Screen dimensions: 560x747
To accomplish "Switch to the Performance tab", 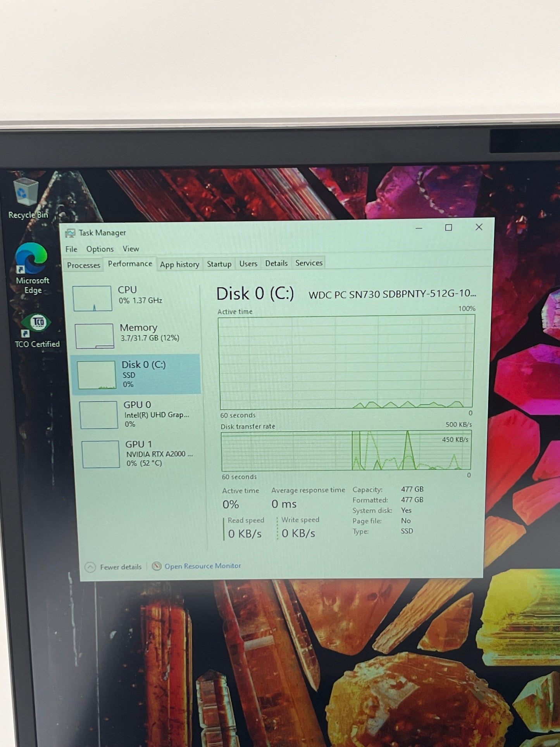I will click(130, 264).
